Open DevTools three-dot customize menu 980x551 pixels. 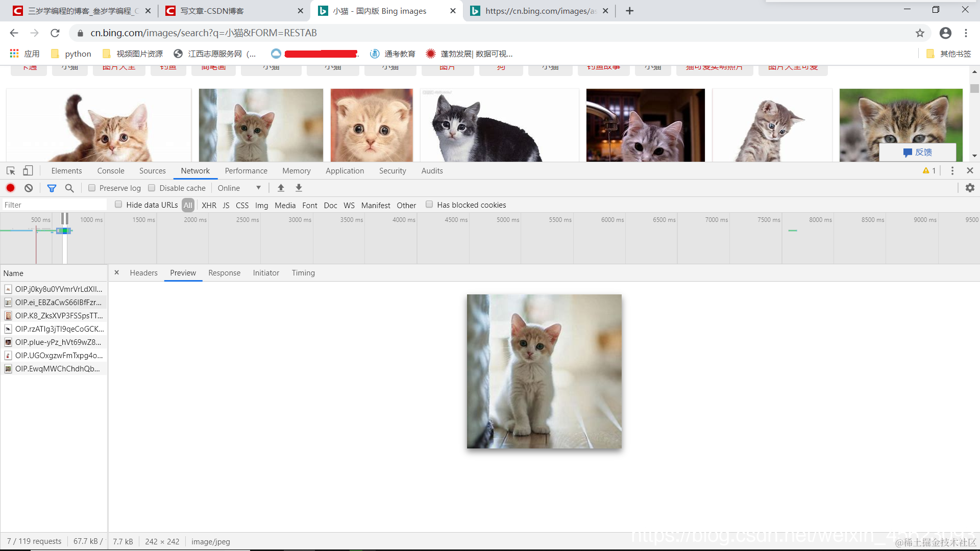pos(952,170)
